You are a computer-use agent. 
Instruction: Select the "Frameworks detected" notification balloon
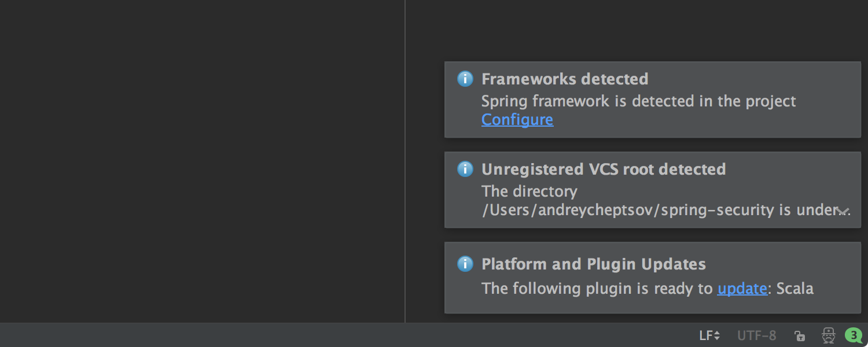653,99
